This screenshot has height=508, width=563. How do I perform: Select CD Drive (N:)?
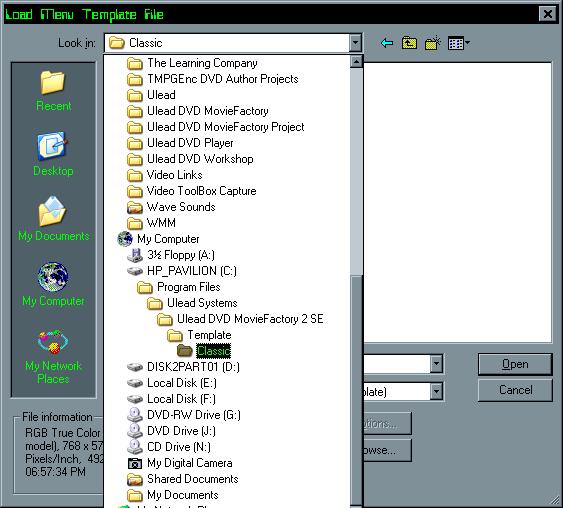pos(169,447)
